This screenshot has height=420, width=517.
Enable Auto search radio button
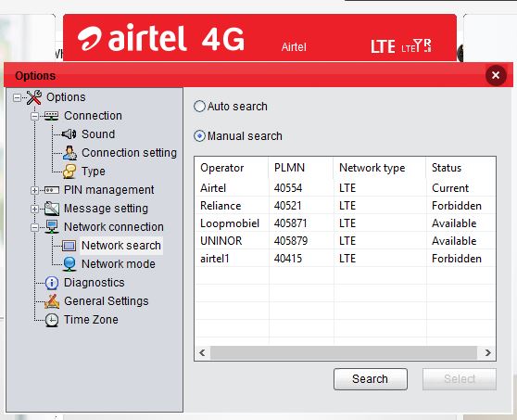click(x=199, y=107)
